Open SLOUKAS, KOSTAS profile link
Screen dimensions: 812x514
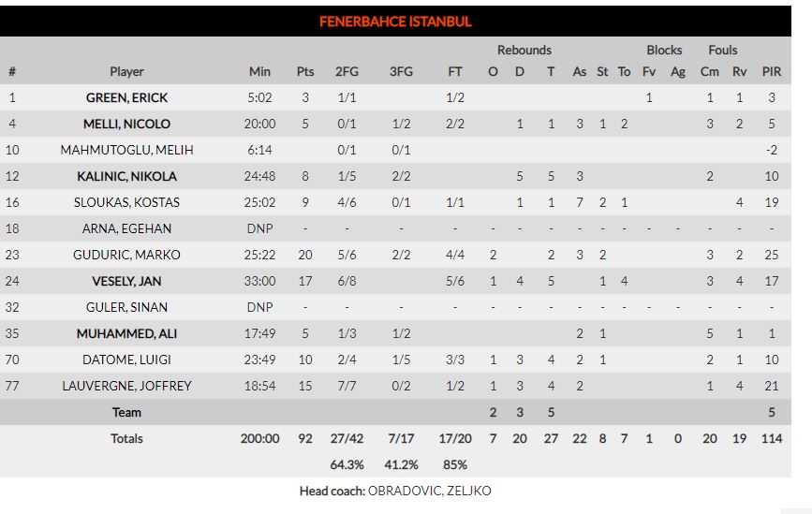[x=126, y=202]
